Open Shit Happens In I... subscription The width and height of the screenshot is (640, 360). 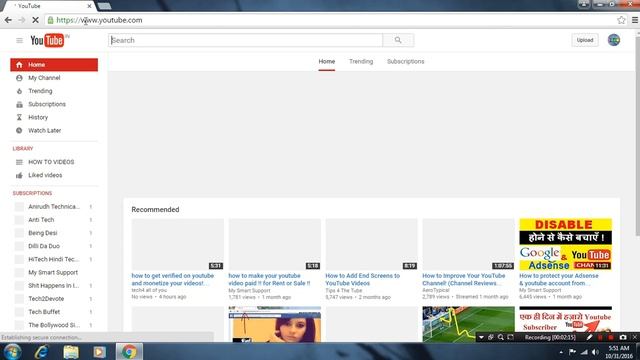[x=54, y=285]
